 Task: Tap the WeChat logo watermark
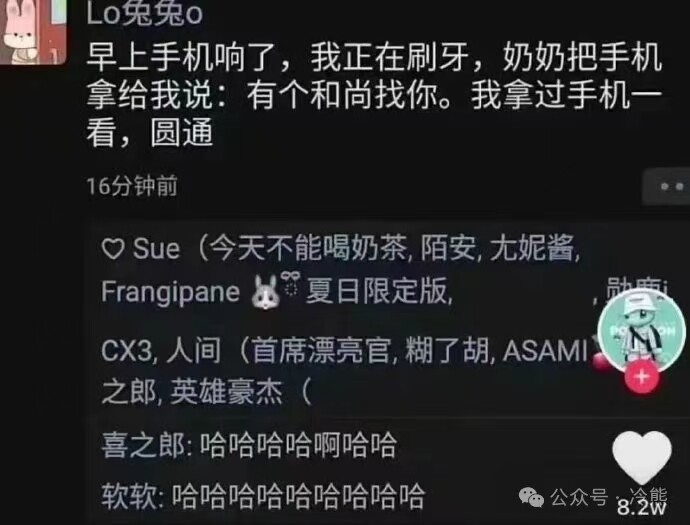click(x=532, y=497)
